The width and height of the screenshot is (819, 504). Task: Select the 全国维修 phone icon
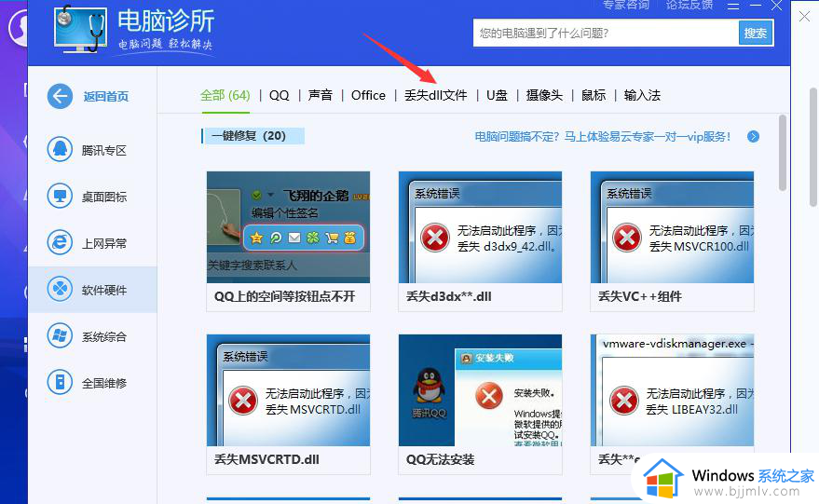click(x=60, y=382)
